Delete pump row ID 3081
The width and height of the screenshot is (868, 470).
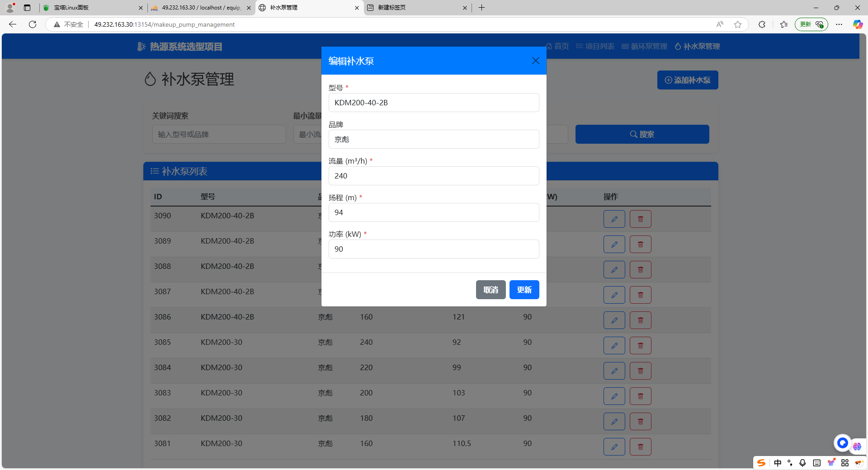tap(640, 447)
